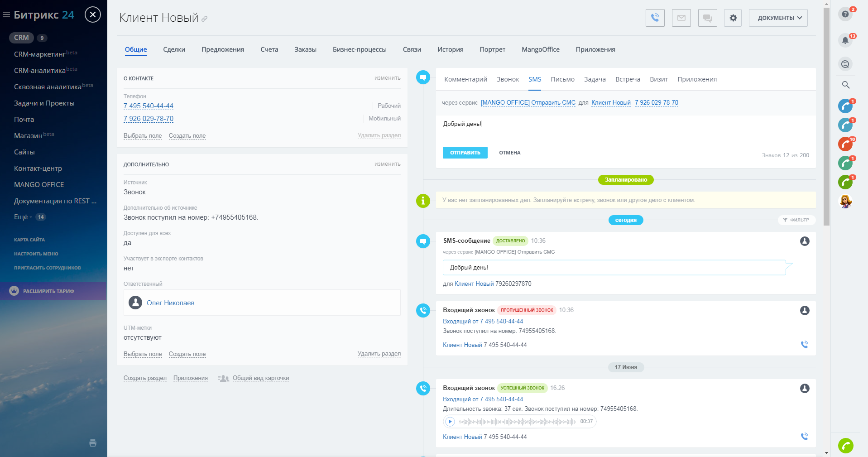Open the search magnifier in right sidebar
This screenshot has width=868, height=457.
[x=845, y=85]
